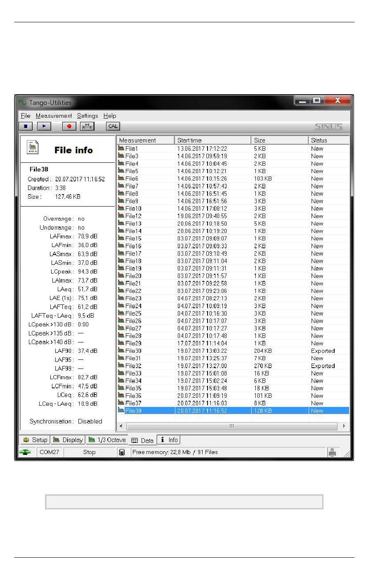The width and height of the screenshot is (392, 573).
Task: Click the toolbar icon left of CAL
Action: tap(87, 126)
